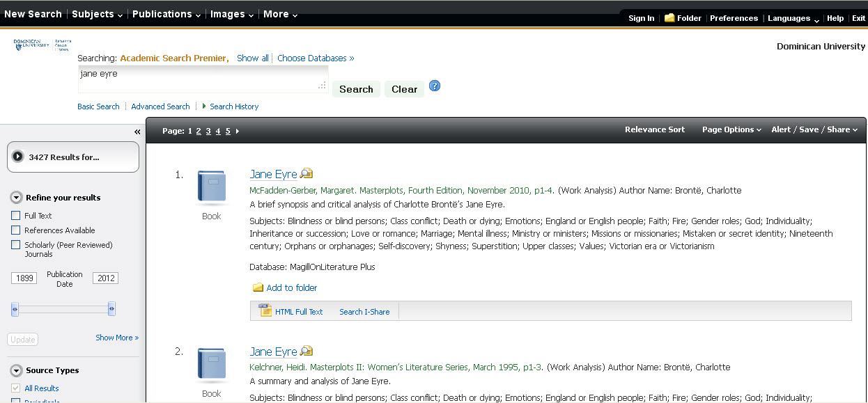Open Preferences in top bar
Screen dimensions: 868x403
tap(734, 18)
